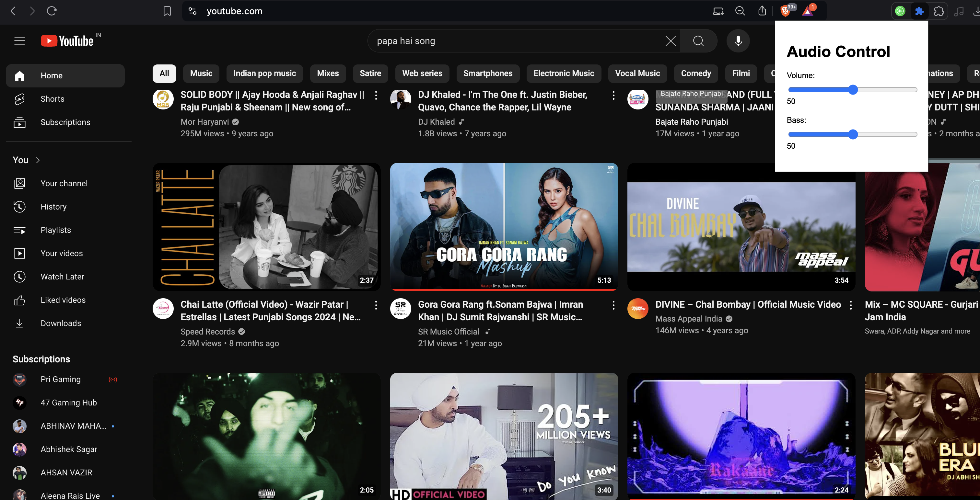Open Mor Haryanvi channel avatar
The height and width of the screenshot is (500, 980).
pyautogui.click(x=163, y=99)
